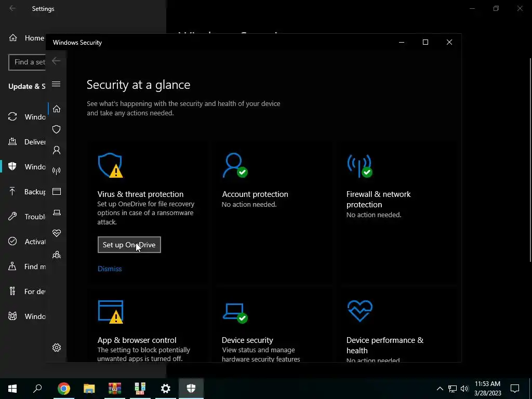Open Account protection heading
Image resolution: width=532 pixels, height=399 pixels.
(x=255, y=194)
